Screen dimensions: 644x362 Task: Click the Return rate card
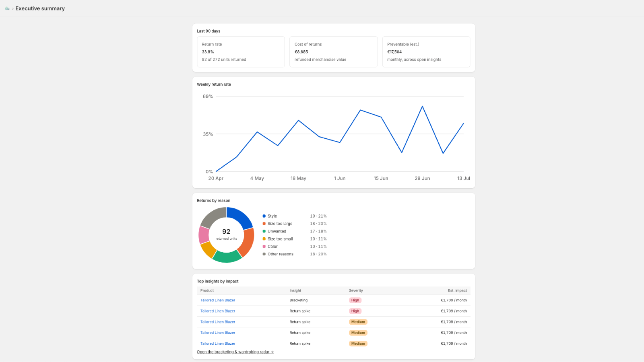(241, 52)
